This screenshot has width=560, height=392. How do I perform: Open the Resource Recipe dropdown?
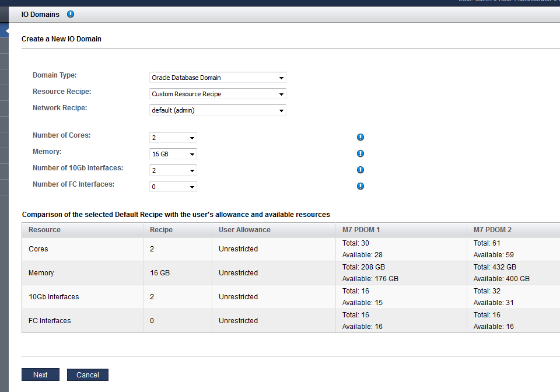coord(218,94)
